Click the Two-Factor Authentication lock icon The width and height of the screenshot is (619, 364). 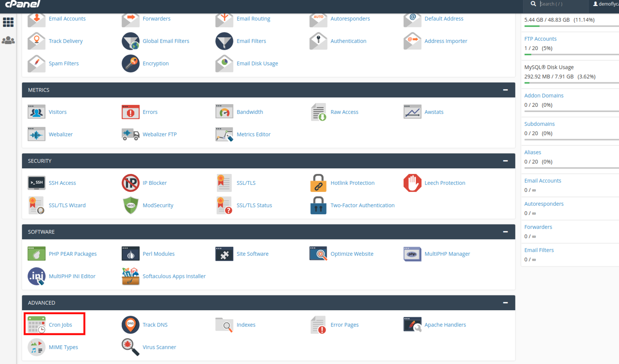pos(318,205)
